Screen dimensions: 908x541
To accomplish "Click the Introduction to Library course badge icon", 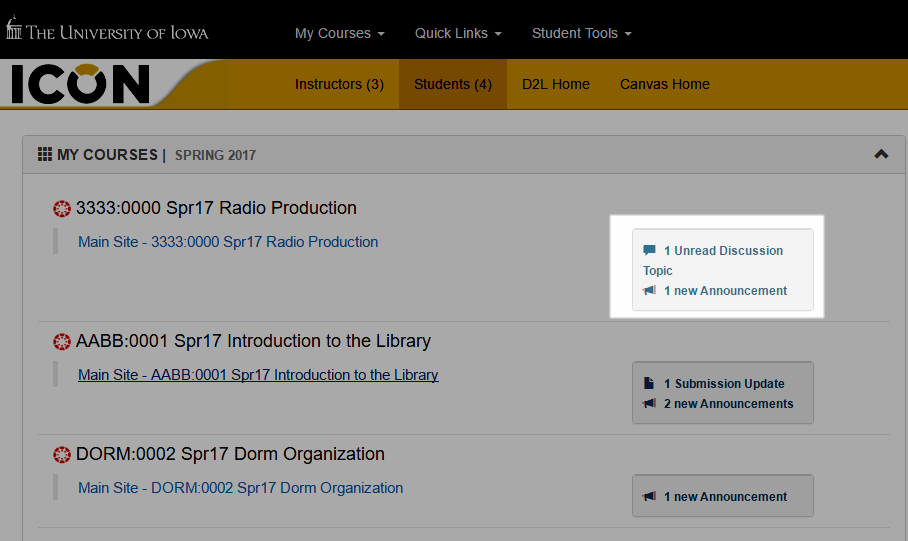I will point(62,342).
